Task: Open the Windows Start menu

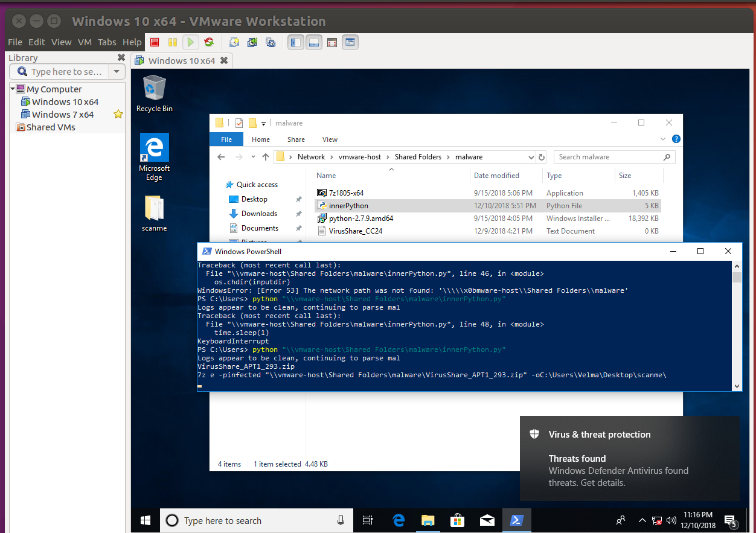Action: [x=146, y=520]
